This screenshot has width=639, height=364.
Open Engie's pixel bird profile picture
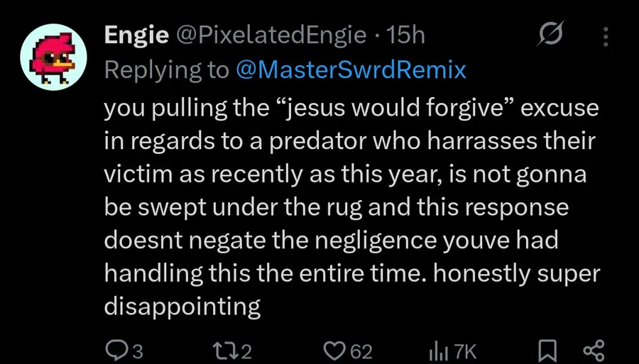tap(53, 59)
